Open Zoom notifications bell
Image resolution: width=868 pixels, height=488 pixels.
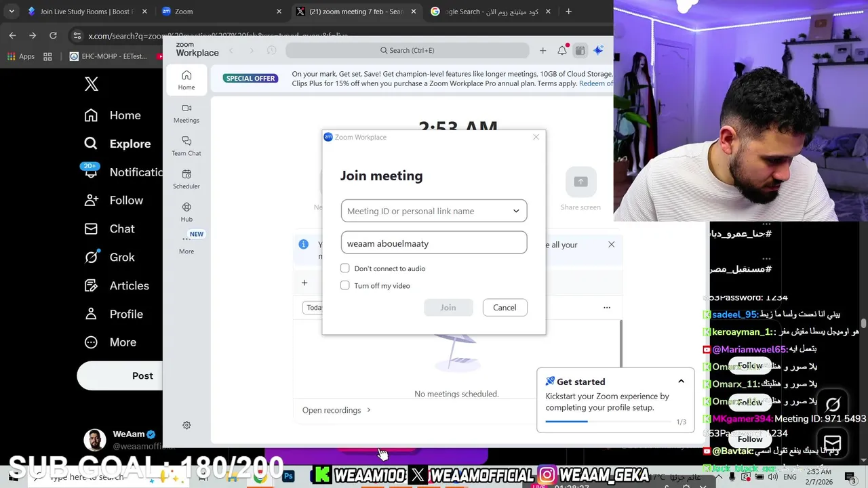click(x=562, y=50)
